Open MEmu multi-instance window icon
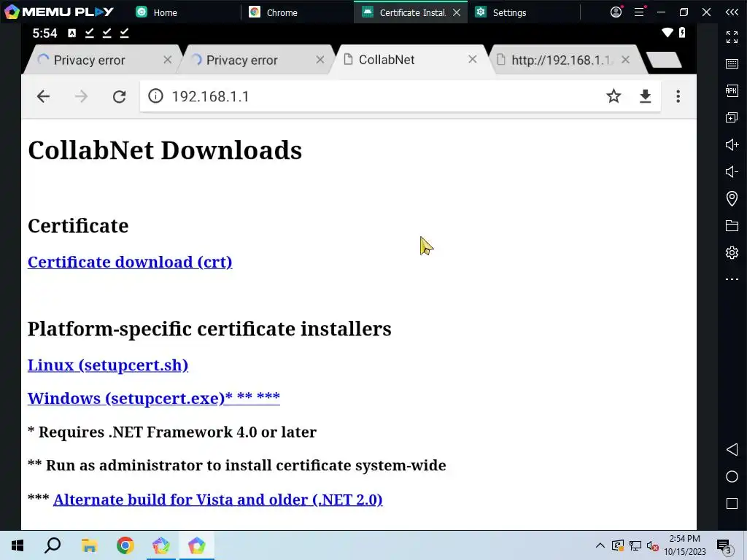The image size is (747, 560). click(x=732, y=117)
